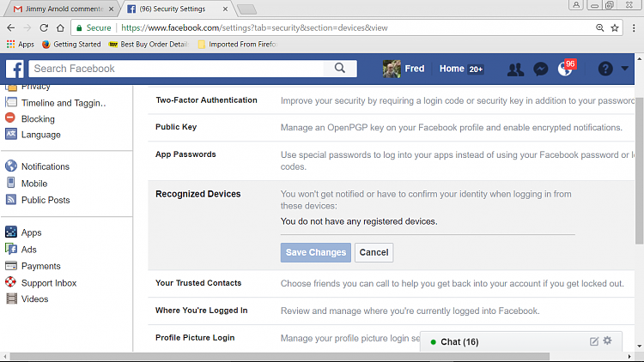This screenshot has width=644, height=362.
Task: Open Videos settings in sidebar
Action: (34, 299)
